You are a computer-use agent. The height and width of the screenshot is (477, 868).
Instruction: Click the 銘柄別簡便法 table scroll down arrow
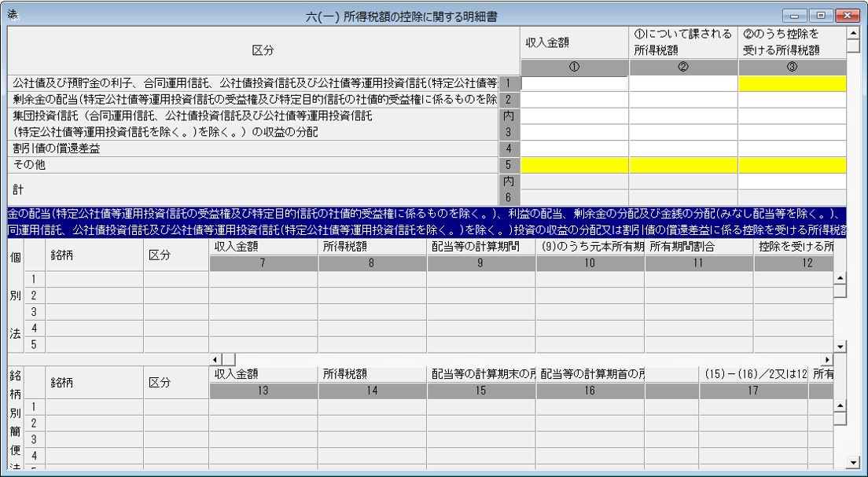coord(853,462)
